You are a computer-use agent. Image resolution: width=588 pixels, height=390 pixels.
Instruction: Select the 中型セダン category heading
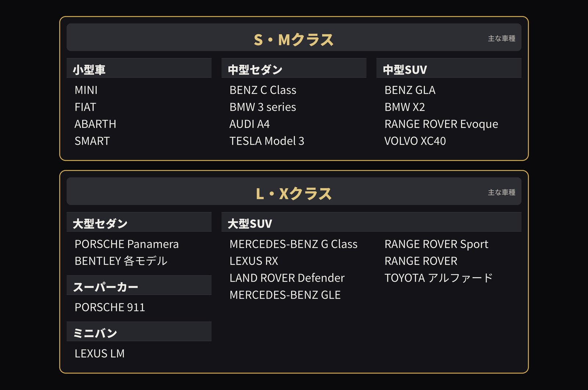pos(255,69)
